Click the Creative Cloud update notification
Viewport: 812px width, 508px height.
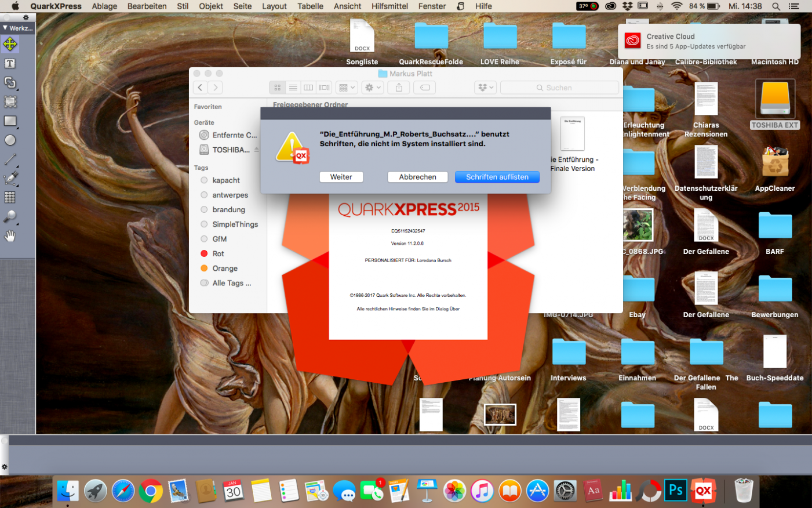point(709,41)
